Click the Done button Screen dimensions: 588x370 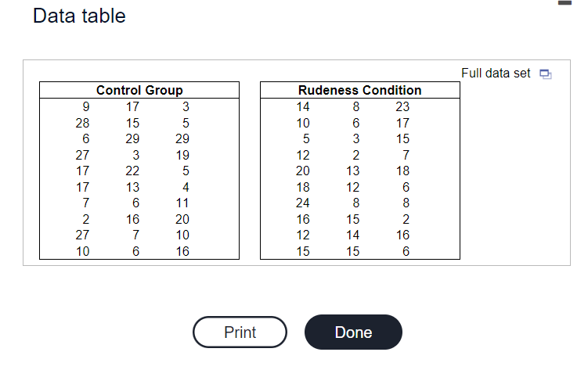coord(353,332)
